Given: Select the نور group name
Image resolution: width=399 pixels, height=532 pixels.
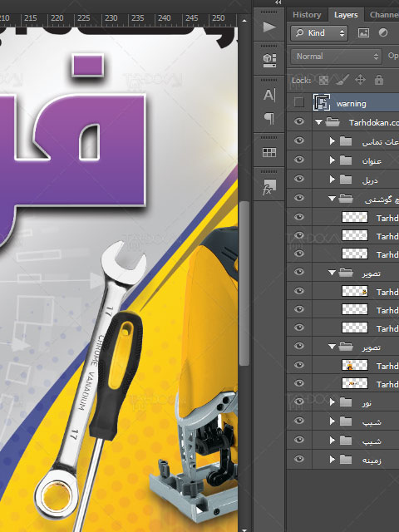Looking at the screenshot, I should [x=367, y=402].
